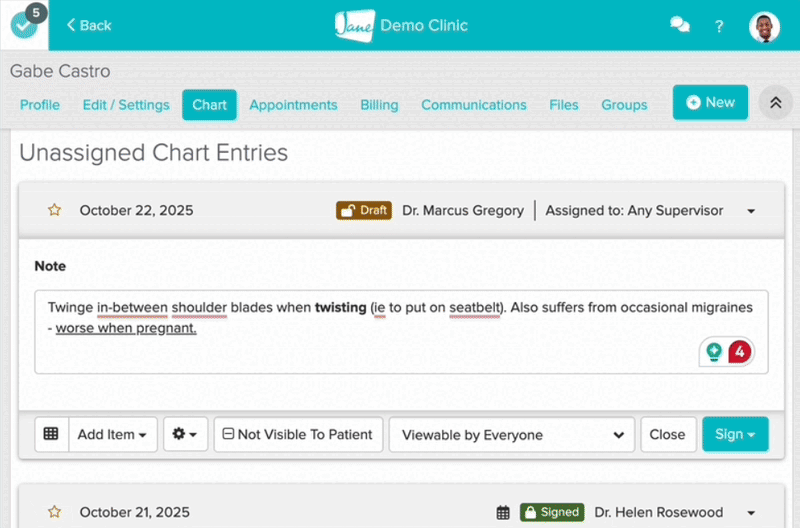Open the gear settings dropdown
Image resolution: width=800 pixels, height=528 pixels.
[185, 435]
